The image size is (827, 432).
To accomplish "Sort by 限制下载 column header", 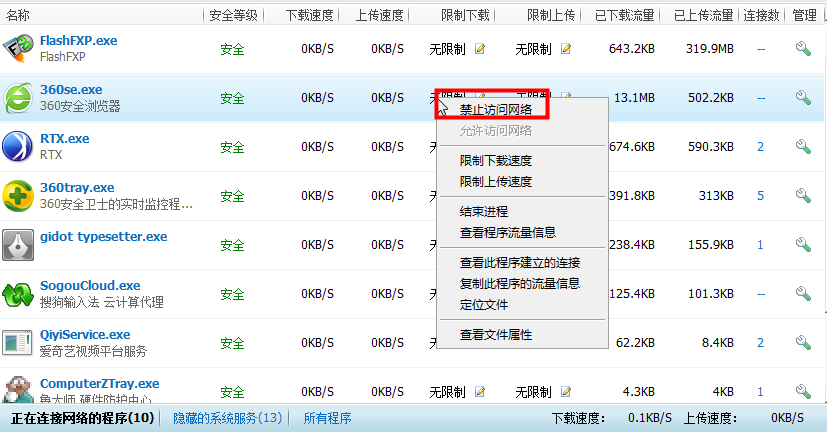I will [x=465, y=15].
